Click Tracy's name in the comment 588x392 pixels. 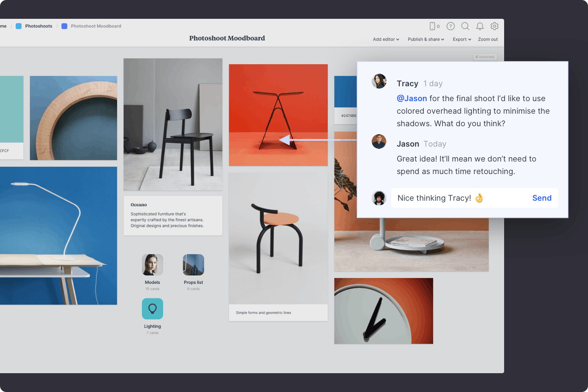click(x=407, y=83)
